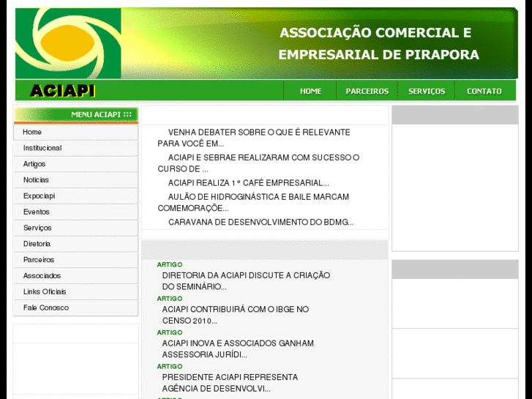532x399 pixels.
Task: Open article ACIAPI INOVA E ASSOCIADOS GANHAM
Action: [x=238, y=348]
